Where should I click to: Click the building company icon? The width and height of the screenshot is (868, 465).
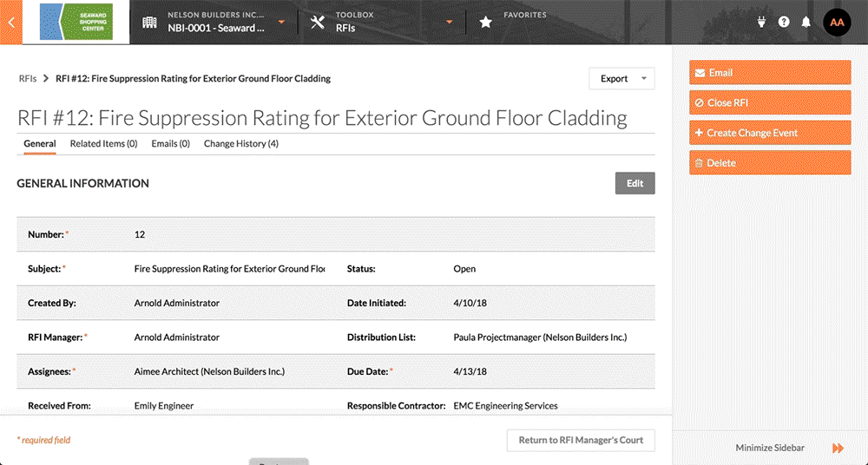point(150,23)
